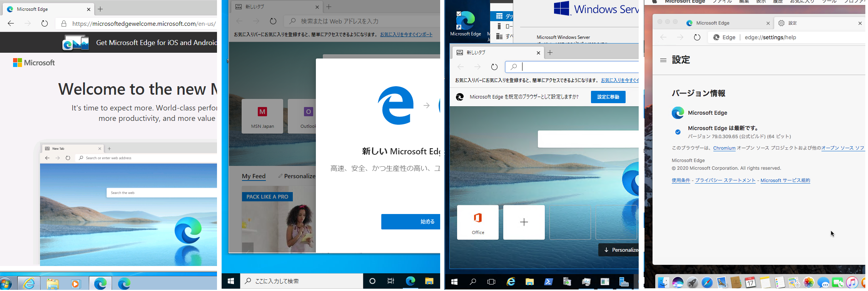Reload the microsoftedgewelcome page in Windows 7 Edge

click(45, 23)
